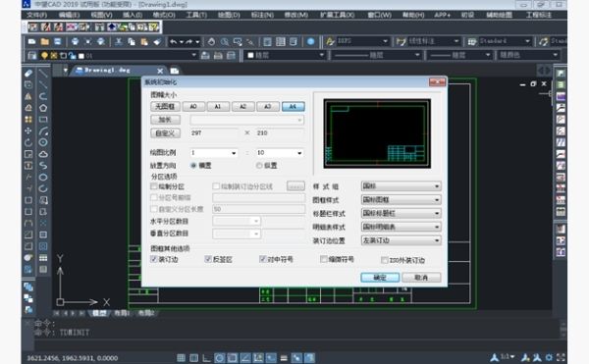
Task: Select the 纵置 portrait radio button
Action: click(259, 166)
